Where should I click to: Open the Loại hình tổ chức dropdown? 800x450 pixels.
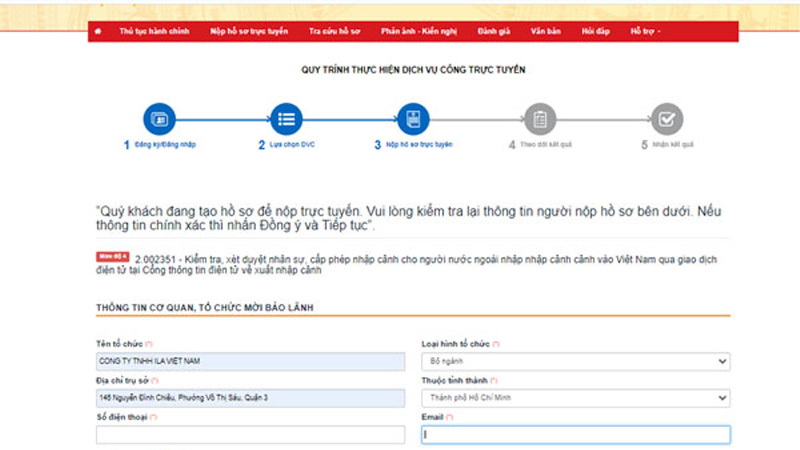[x=576, y=362]
